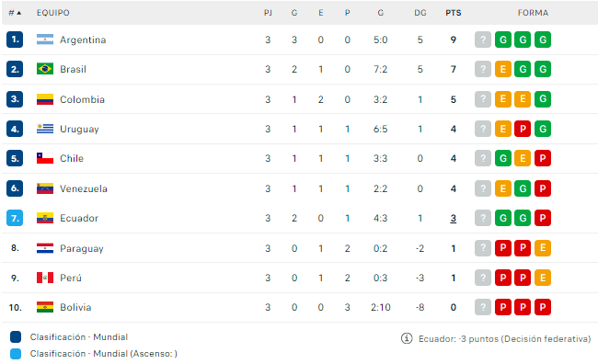Open the Ecuador team name link
Image resolution: width=598 pixels, height=364 pixels.
point(79,218)
